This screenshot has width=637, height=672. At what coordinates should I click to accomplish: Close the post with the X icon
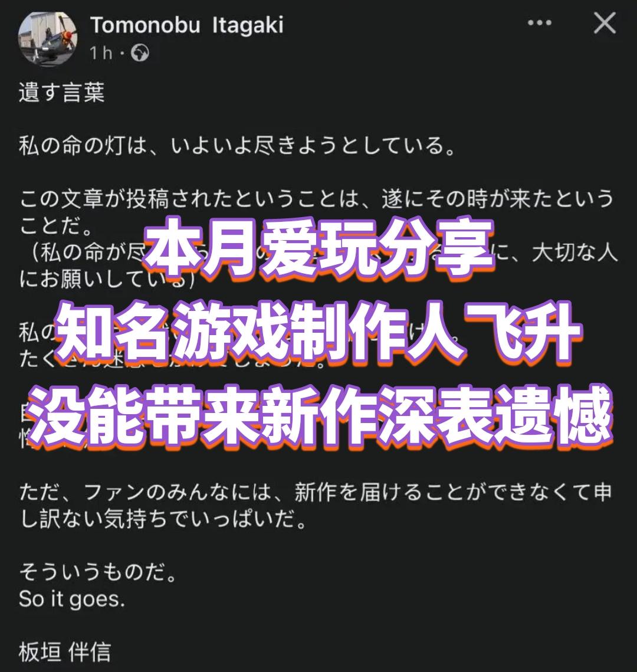[x=605, y=22]
